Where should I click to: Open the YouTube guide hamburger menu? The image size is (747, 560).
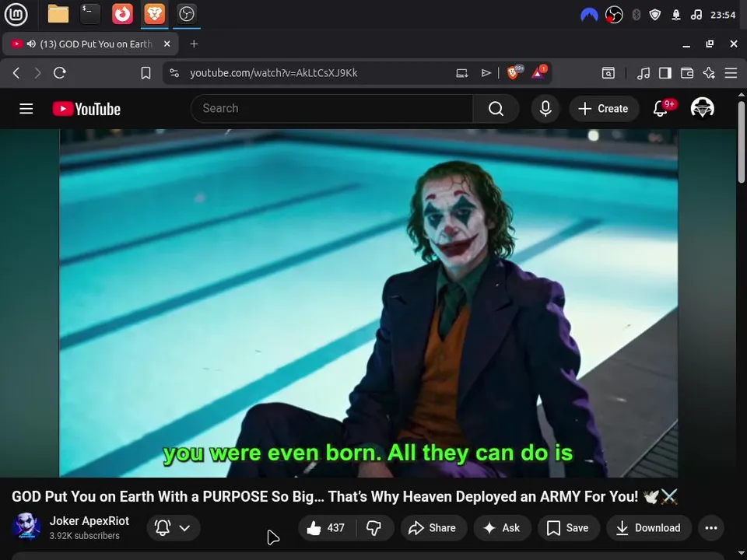pos(26,109)
